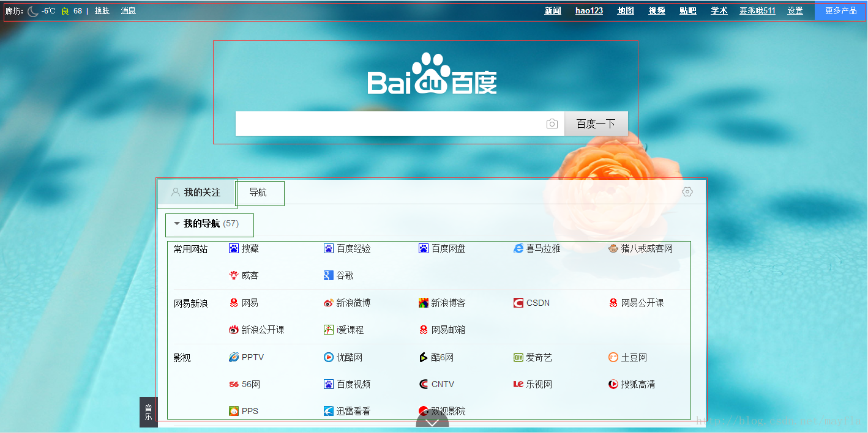Open the CSDN red icon

click(518, 303)
